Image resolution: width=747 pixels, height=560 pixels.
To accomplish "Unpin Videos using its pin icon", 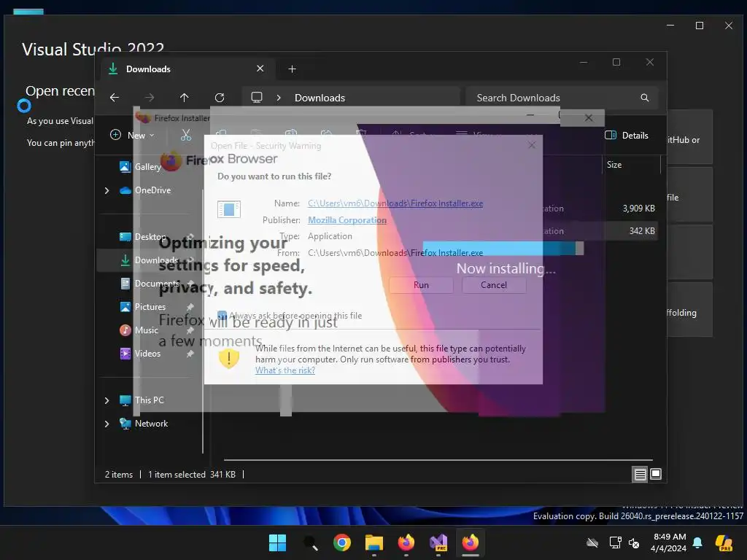I will [190, 354].
